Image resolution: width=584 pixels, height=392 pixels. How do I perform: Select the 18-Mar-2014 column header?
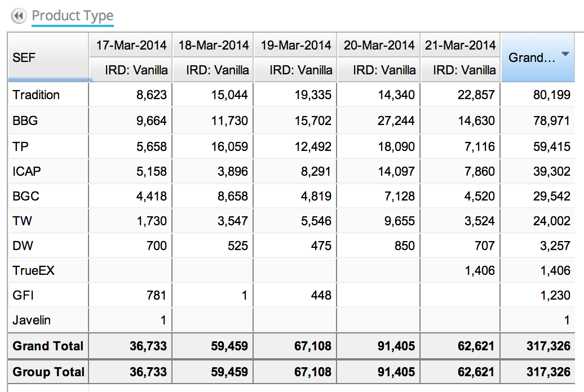(214, 46)
